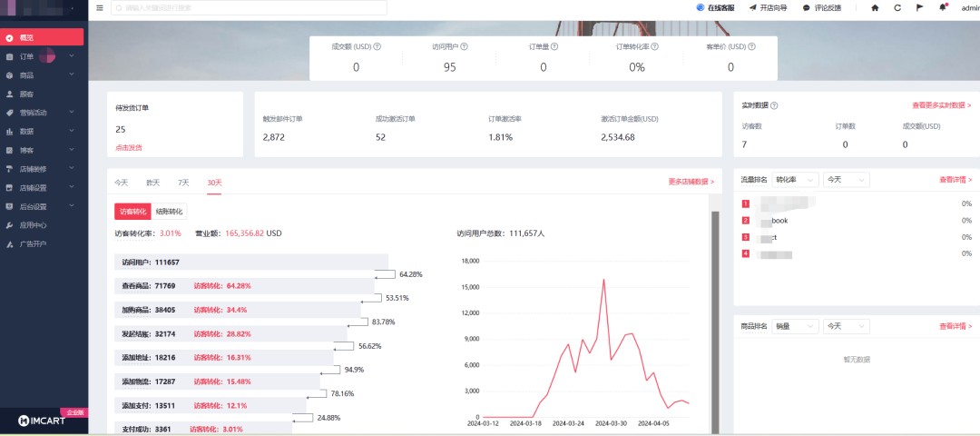This screenshot has width=980, height=436.
Task: Click the 评论反馈 chat bubble icon
Action: click(x=807, y=7)
